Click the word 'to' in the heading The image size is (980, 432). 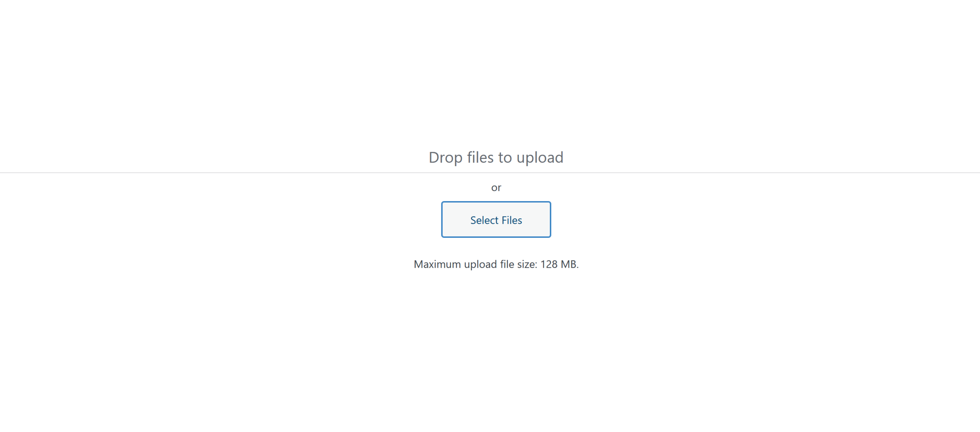(x=505, y=158)
